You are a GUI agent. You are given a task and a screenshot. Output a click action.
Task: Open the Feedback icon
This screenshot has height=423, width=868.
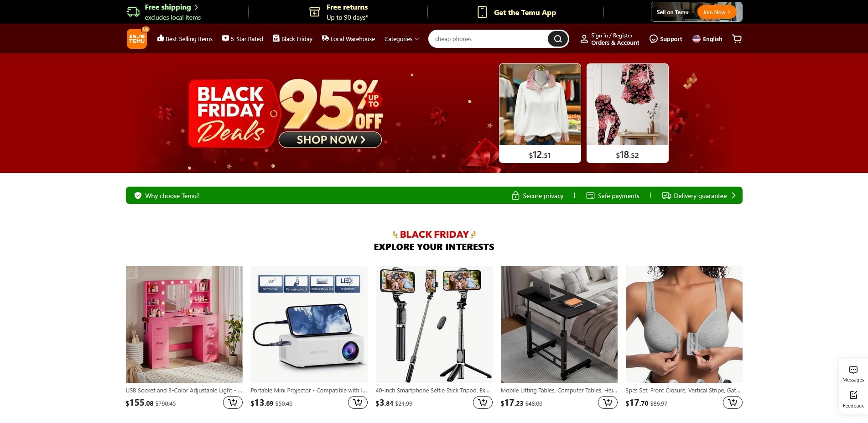click(853, 399)
